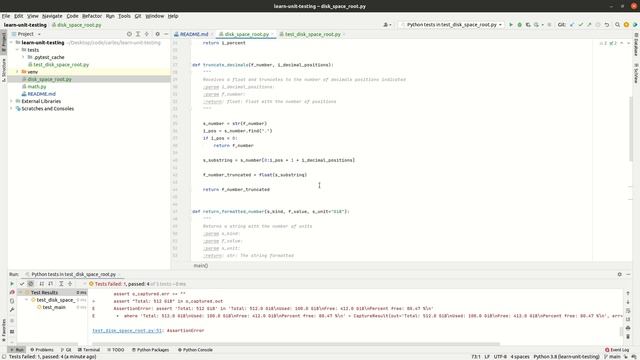
Task: Hide the Project panel with minus icon
Action: pos(166,34)
